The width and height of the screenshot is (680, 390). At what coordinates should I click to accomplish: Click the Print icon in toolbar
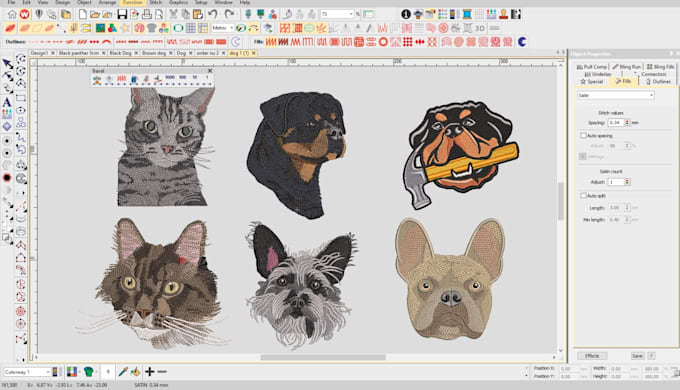tap(147, 14)
